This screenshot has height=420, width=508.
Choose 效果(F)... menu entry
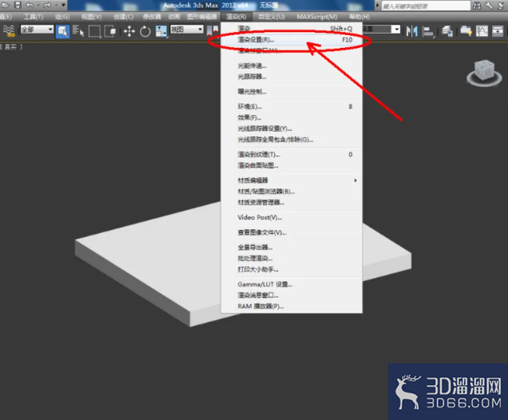coord(292,117)
